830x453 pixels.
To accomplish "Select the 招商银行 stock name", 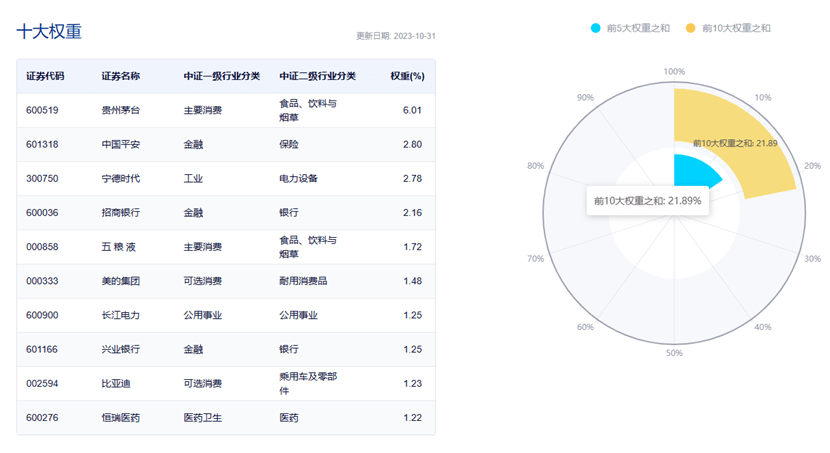I will coord(121,213).
